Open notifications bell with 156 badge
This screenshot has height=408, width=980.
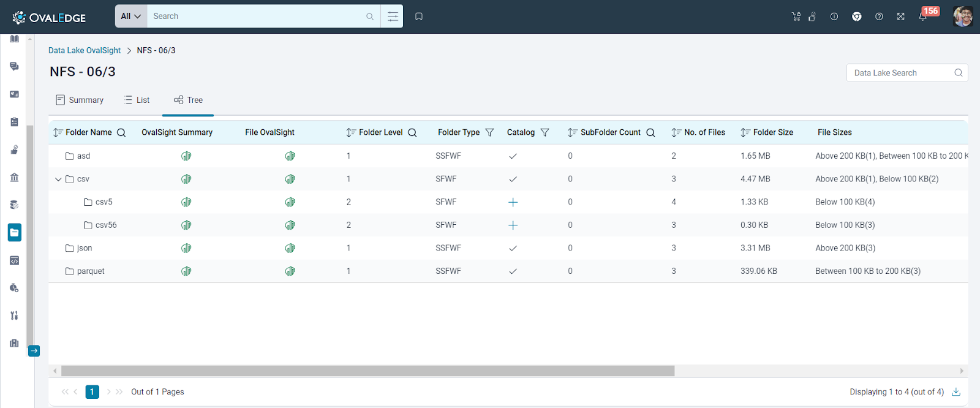click(x=923, y=17)
